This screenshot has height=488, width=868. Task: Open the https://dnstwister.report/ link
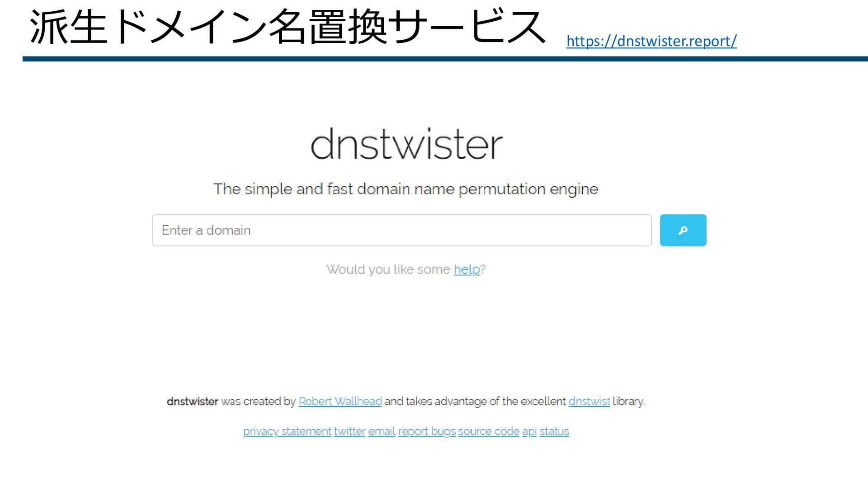click(651, 41)
